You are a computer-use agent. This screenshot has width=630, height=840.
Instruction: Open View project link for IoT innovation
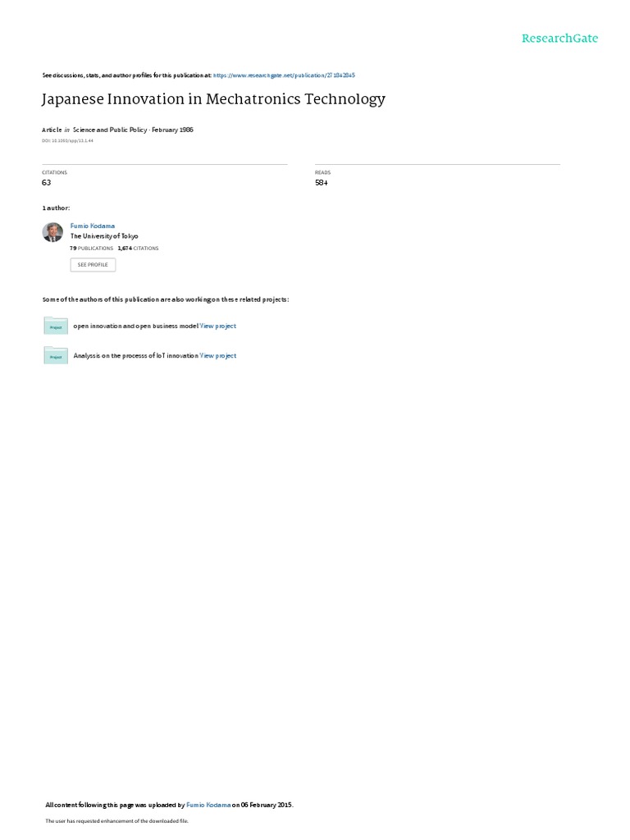click(218, 356)
